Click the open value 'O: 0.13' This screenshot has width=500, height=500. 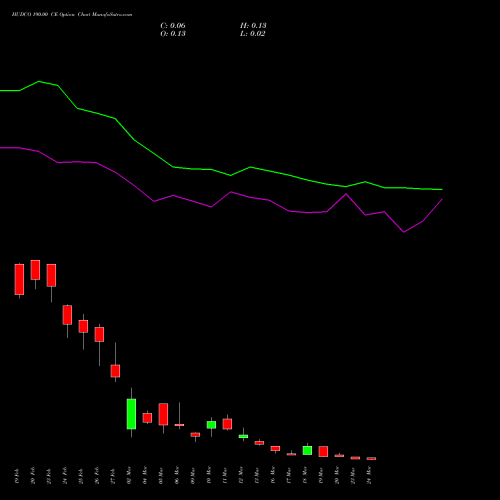pyautogui.click(x=173, y=34)
